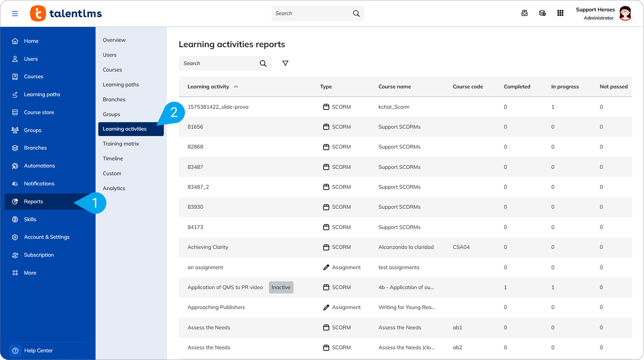Open the Help Center icon

(x=15, y=350)
